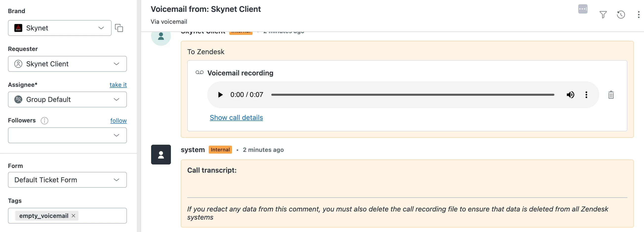Show ticket events history clock icon
The height and width of the screenshot is (232, 644).
(621, 15)
